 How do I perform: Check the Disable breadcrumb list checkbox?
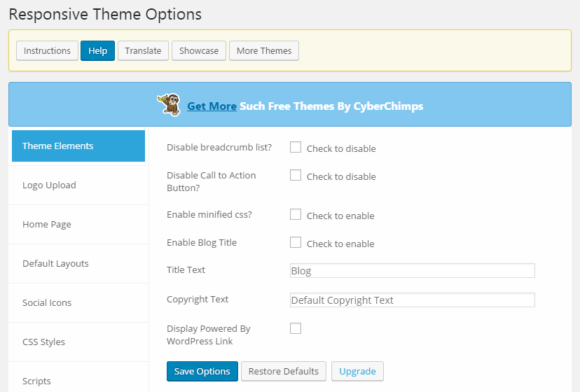pyautogui.click(x=296, y=147)
